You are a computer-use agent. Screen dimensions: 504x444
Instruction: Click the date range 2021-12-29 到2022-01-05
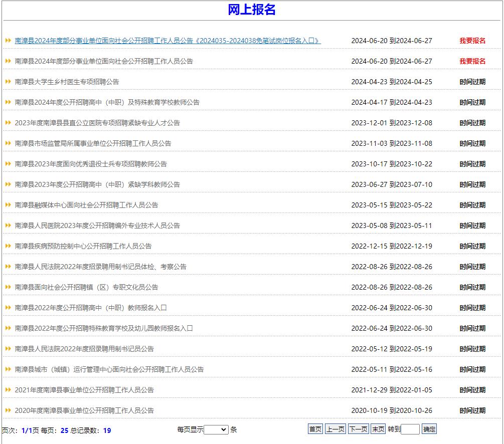(392, 390)
